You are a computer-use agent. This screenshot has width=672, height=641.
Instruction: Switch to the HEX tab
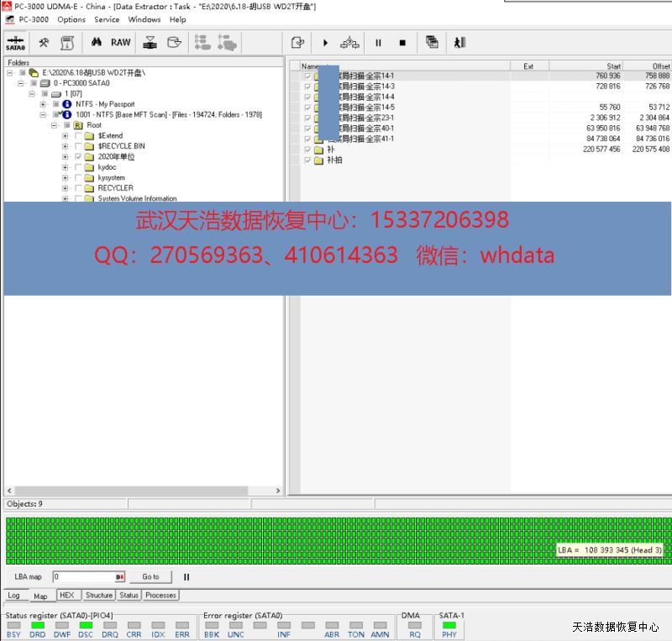[x=67, y=595]
